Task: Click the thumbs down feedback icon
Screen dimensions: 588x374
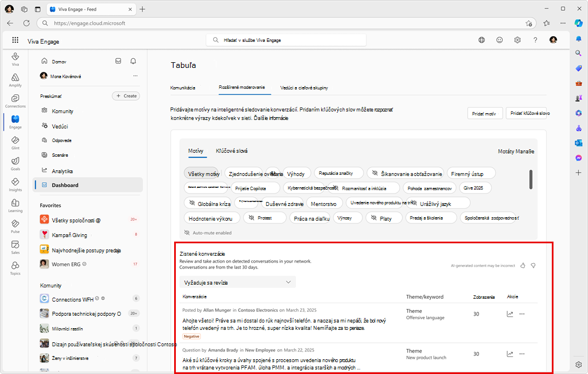Action: click(x=533, y=265)
